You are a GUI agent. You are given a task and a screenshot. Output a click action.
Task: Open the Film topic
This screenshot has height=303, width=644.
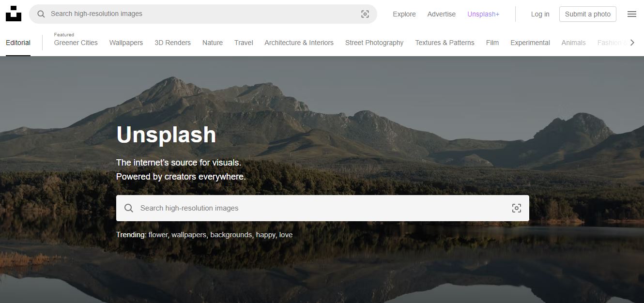pyautogui.click(x=492, y=43)
